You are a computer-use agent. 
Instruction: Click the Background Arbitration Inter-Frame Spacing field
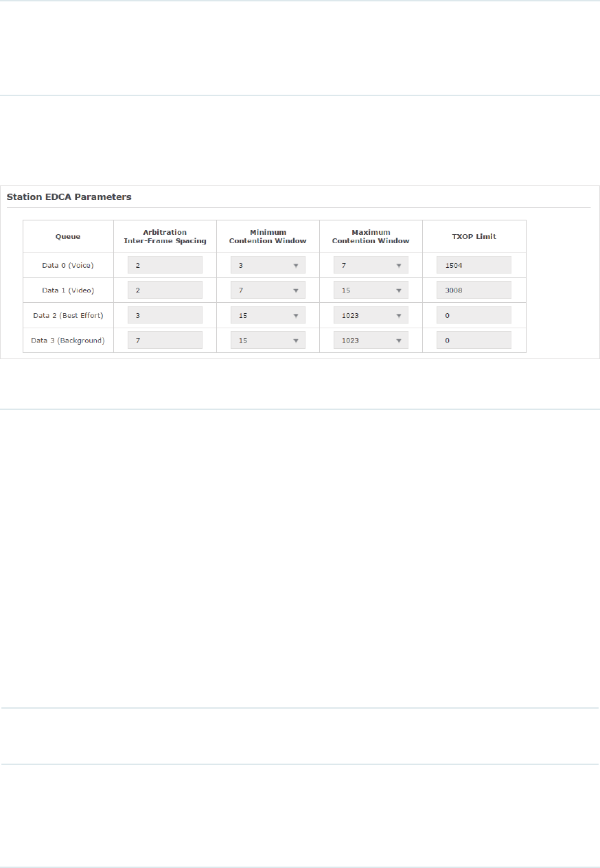(x=165, y=340)
